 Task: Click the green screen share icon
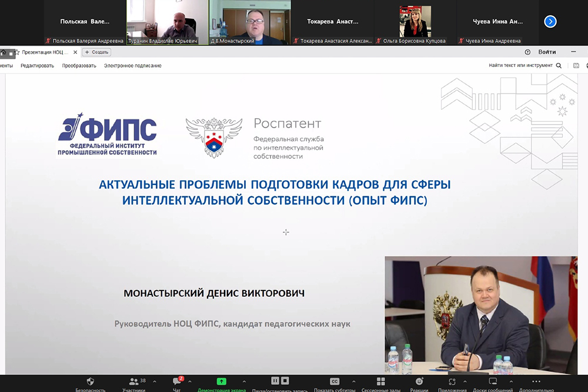click(221, 381)
